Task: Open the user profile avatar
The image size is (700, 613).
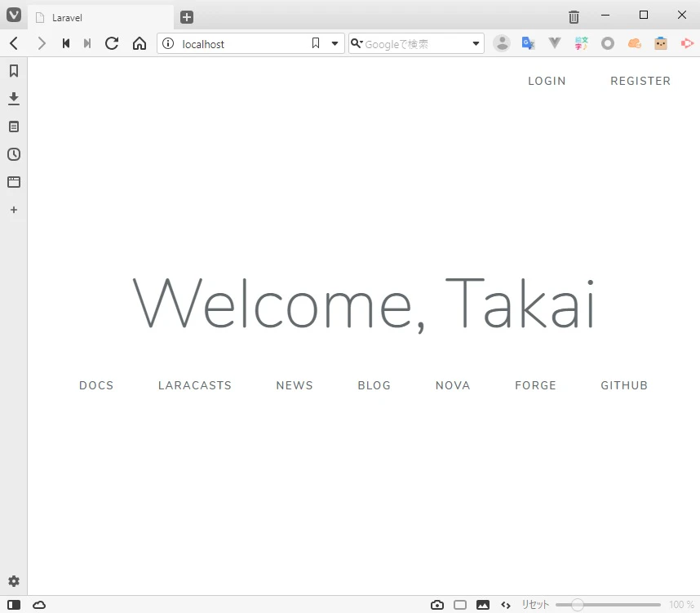Action: 502,43
